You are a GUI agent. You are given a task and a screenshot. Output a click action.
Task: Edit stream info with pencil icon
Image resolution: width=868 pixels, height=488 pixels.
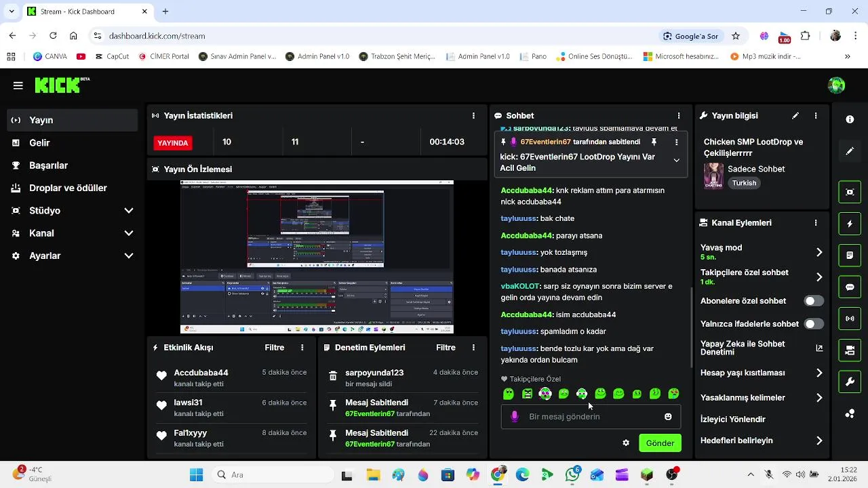click(795, 116)
